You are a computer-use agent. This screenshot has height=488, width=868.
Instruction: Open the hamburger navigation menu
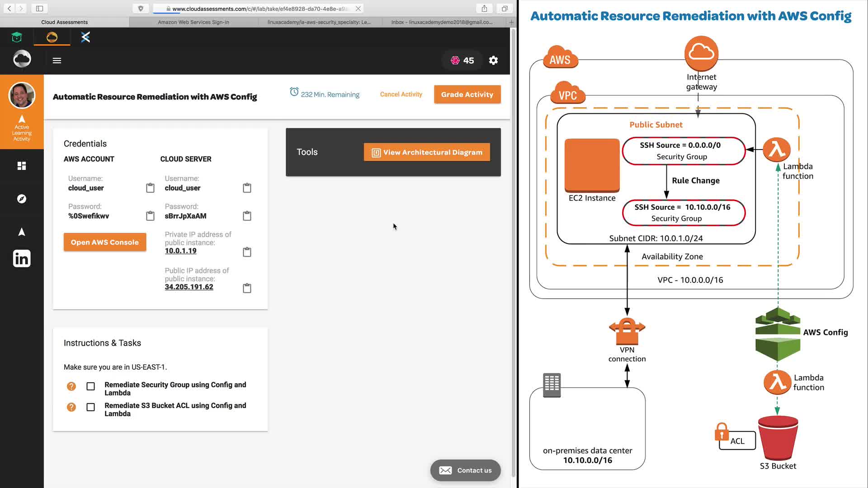[x=57, y=61]
